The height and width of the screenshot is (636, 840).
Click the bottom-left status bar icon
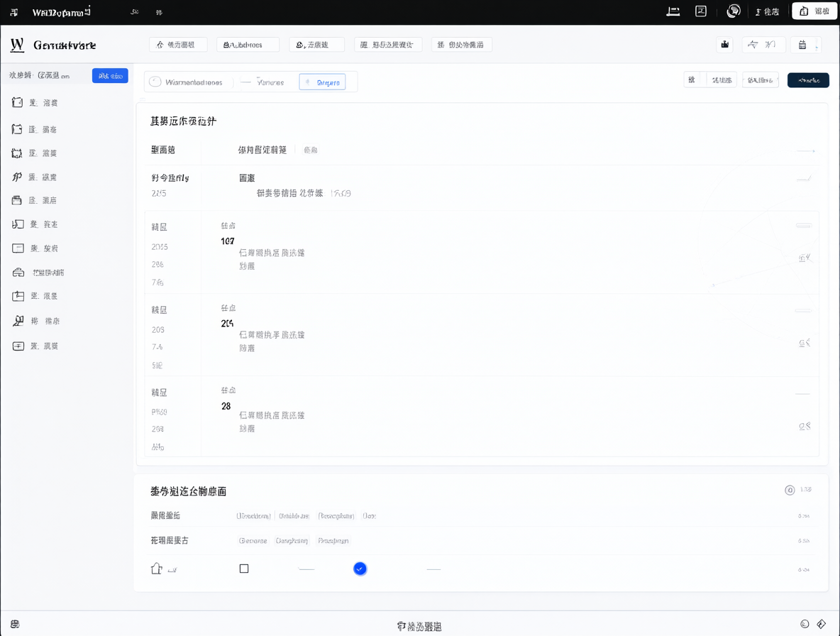pyautogui.click(x=15, y=624)
